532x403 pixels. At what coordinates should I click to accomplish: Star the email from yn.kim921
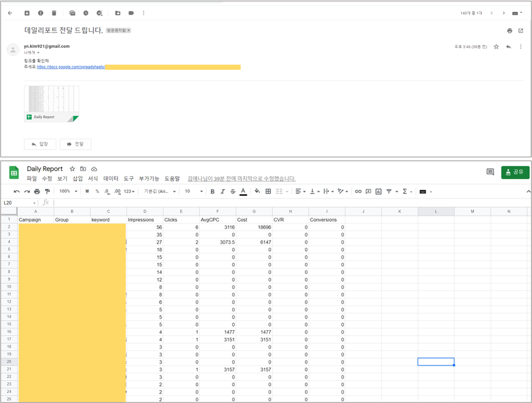[496, 47]
